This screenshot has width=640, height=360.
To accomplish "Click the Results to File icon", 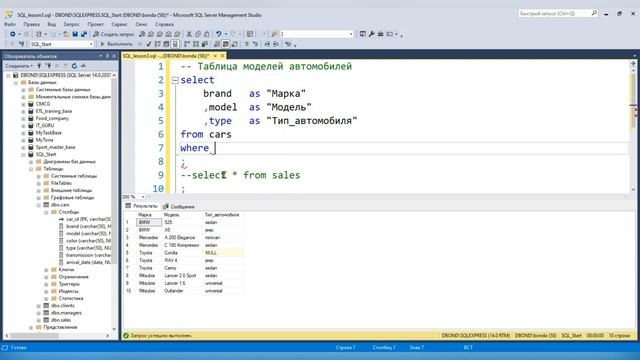I will click(x=234, y=44).
